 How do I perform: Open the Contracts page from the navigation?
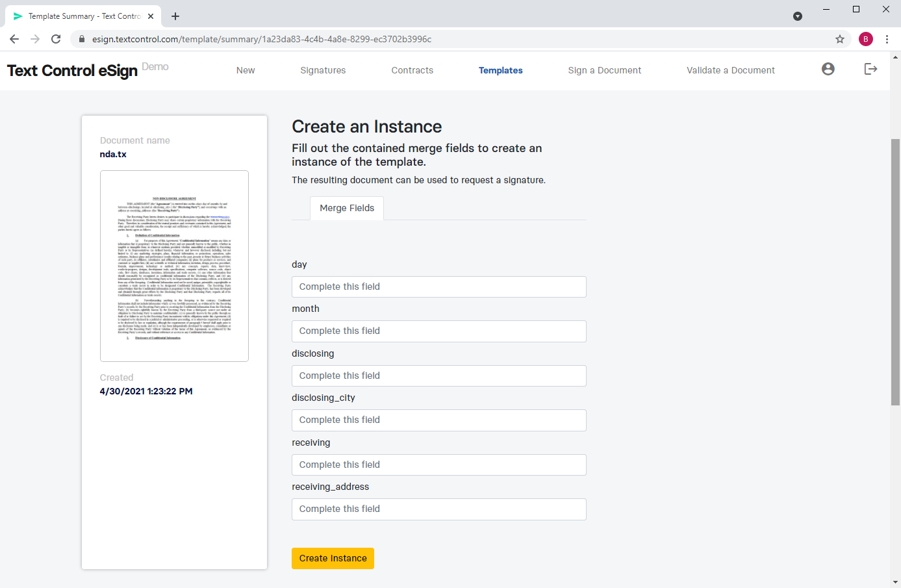click(412, 70)
